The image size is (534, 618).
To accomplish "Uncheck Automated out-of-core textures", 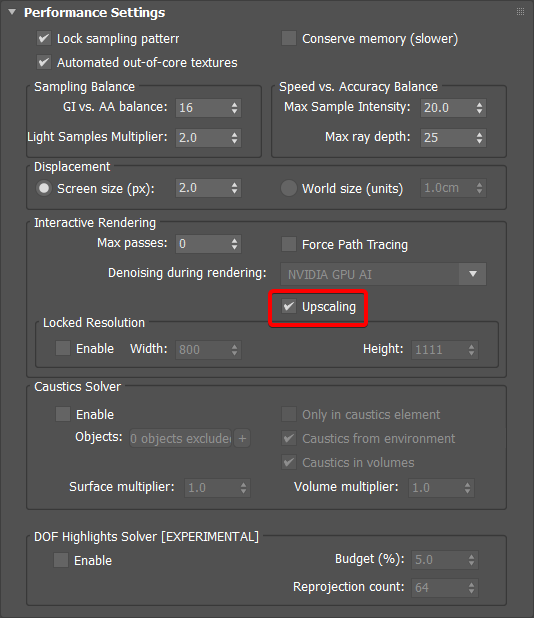I will [x=44, y=62].
